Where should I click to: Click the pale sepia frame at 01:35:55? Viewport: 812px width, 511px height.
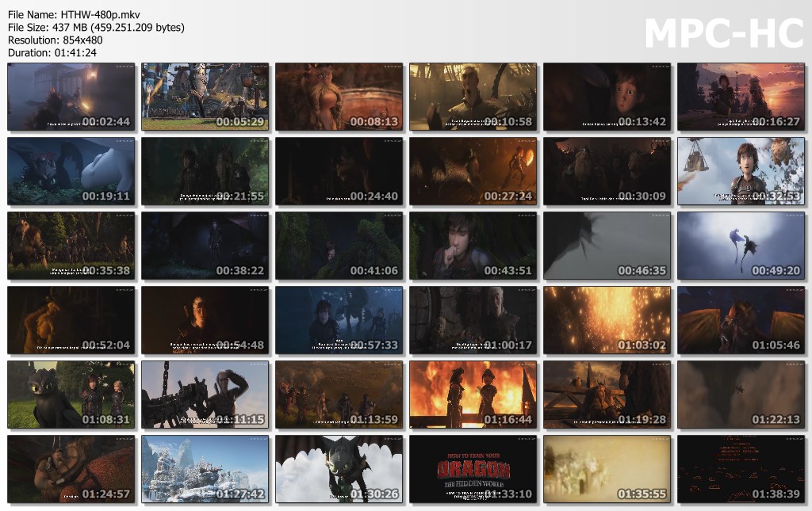[607, 469]
